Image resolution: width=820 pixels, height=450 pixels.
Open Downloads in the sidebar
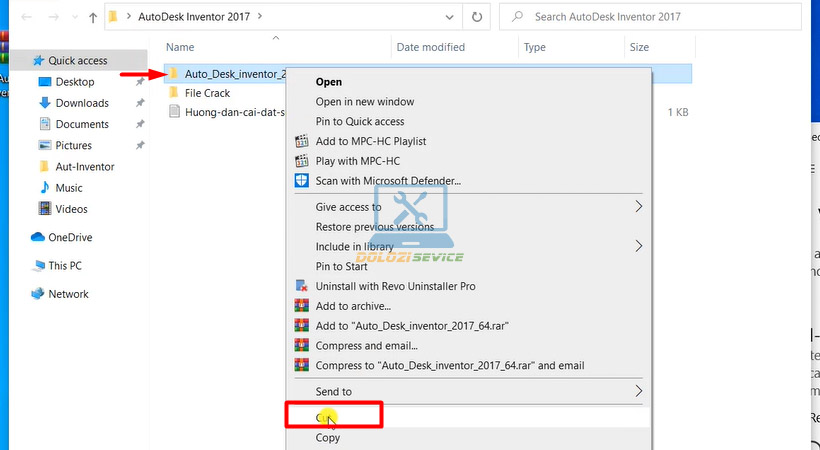click(x=82, y=103)
